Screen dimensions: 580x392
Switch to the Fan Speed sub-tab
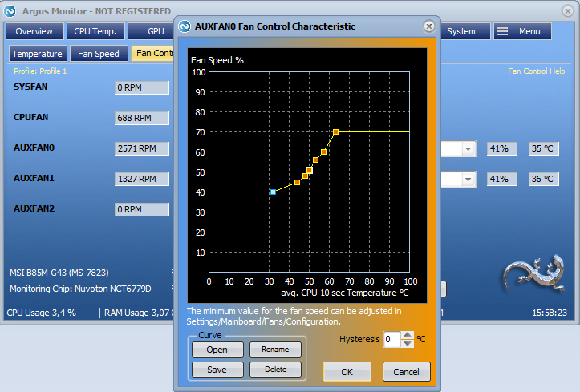pos(98,54)
